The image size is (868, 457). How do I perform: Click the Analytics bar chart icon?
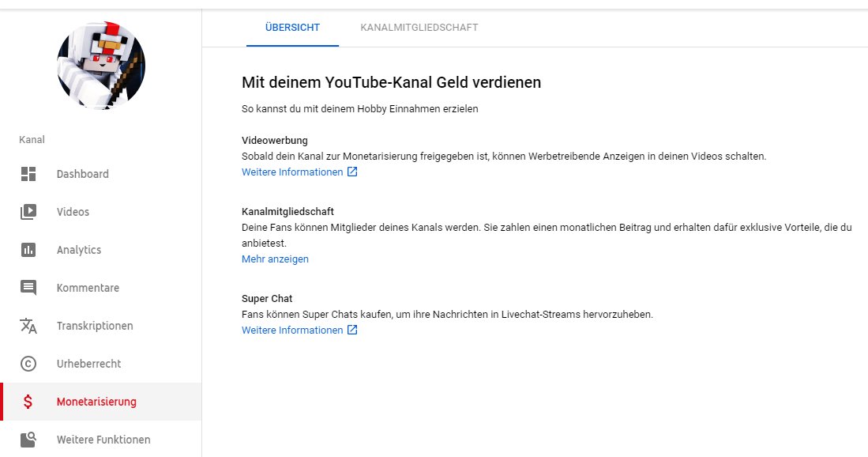coord(28,250)
